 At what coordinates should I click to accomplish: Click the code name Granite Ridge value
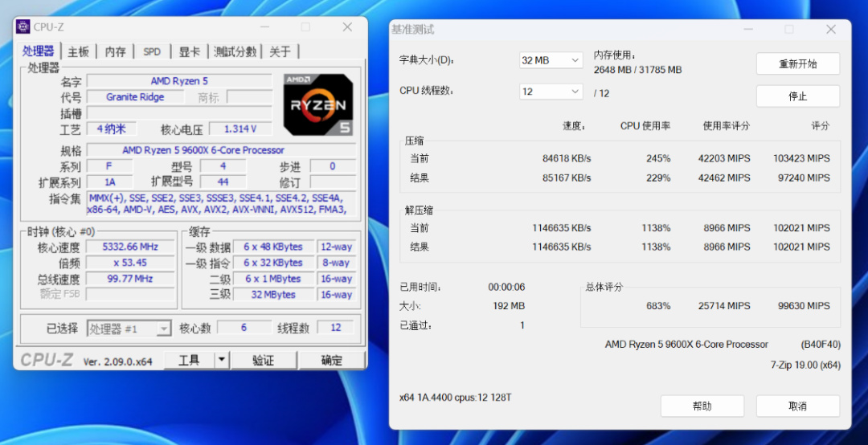(135, 97)
